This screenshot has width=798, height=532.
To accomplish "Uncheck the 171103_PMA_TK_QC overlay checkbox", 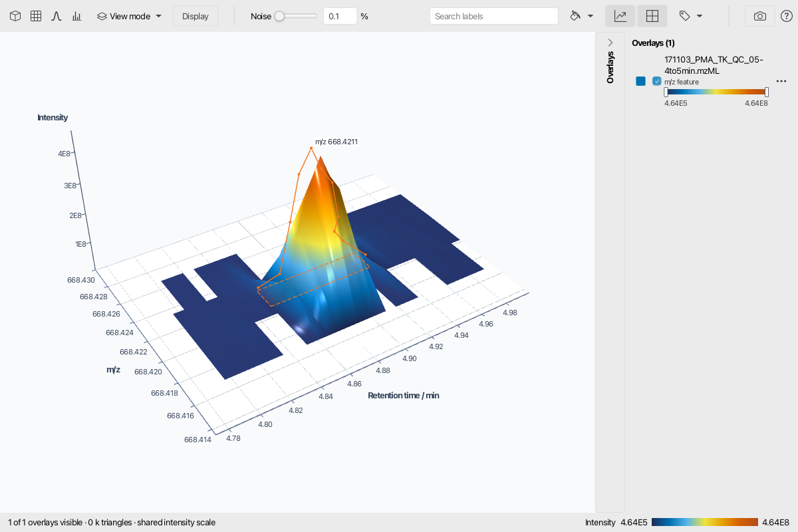I will point(657,81).
